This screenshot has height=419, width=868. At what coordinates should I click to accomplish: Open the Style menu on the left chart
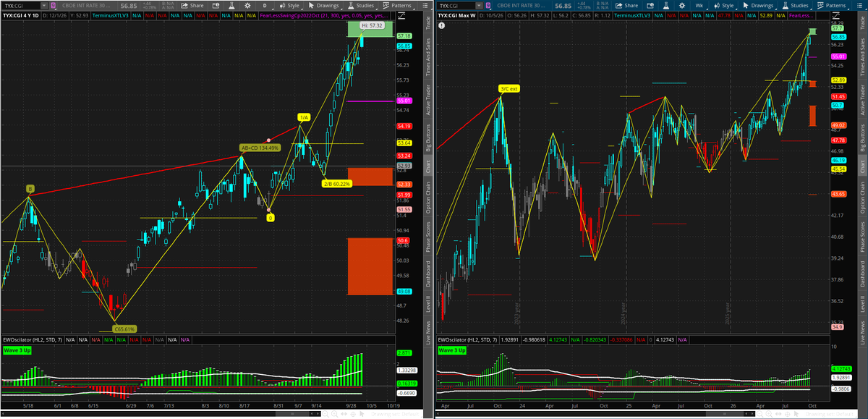point(289,5)
